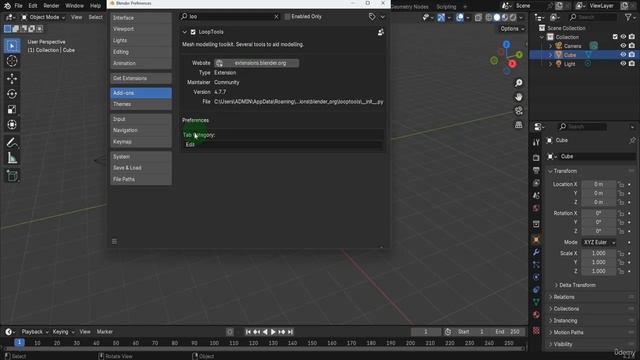Toggle Collection exclude checkbox in outliner
The height and width of the screenshot is (360, 640).
(x=615, y=37)
